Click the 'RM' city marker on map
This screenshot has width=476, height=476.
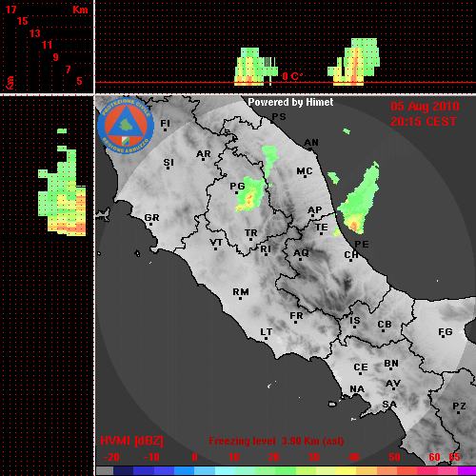pos(241,293)
